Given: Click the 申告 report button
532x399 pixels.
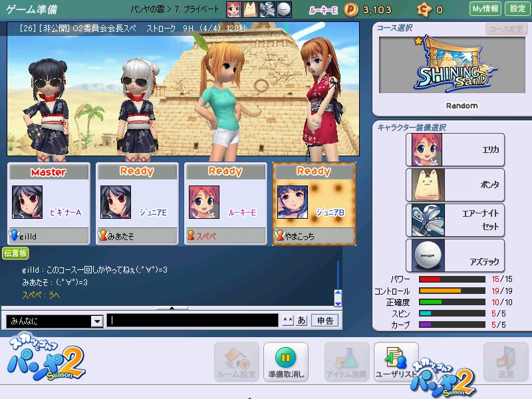Looking at the screenshot, I should coord(325,321).
